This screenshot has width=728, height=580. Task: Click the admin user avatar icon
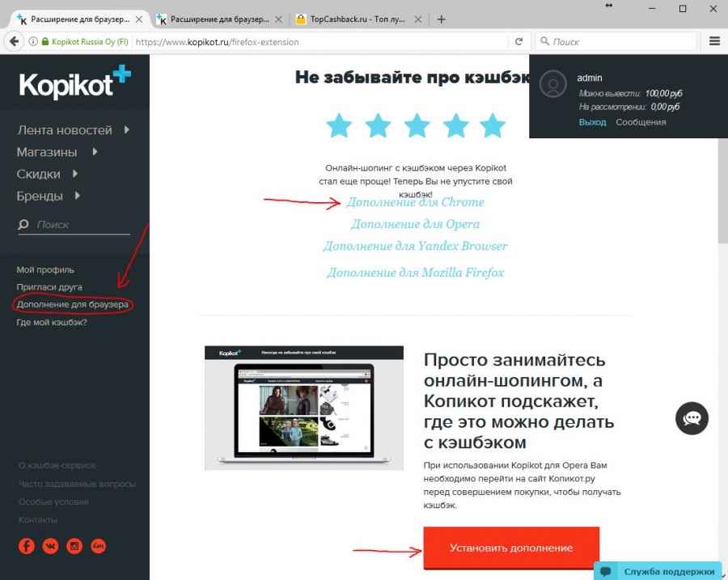click(553, 84)
